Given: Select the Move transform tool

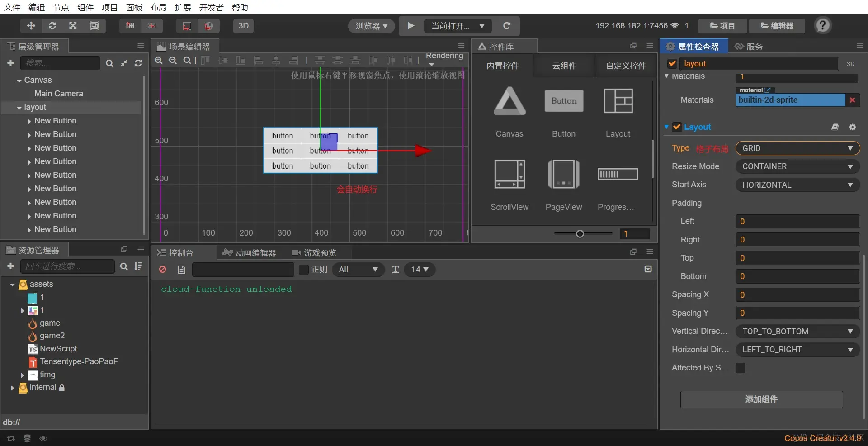Looking at the screenshot, I should (x=31, y=26).
